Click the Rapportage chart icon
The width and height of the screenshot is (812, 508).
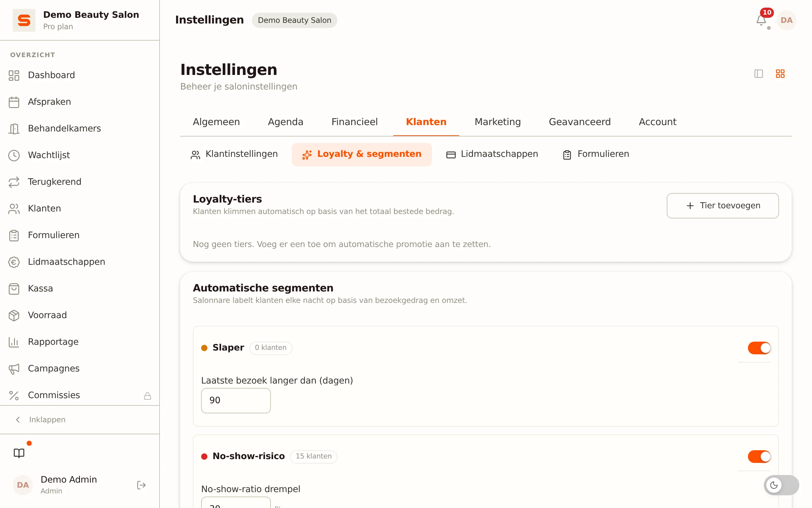(14, 342)
